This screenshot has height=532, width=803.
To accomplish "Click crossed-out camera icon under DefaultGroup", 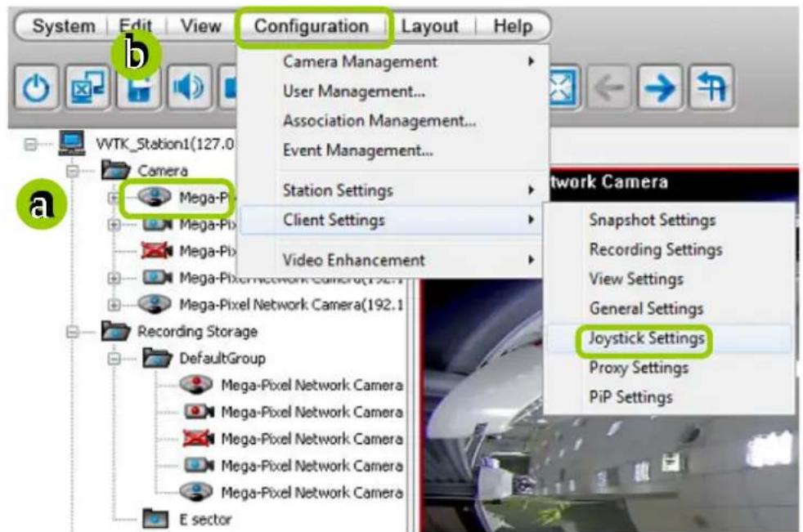I will 198,438.
